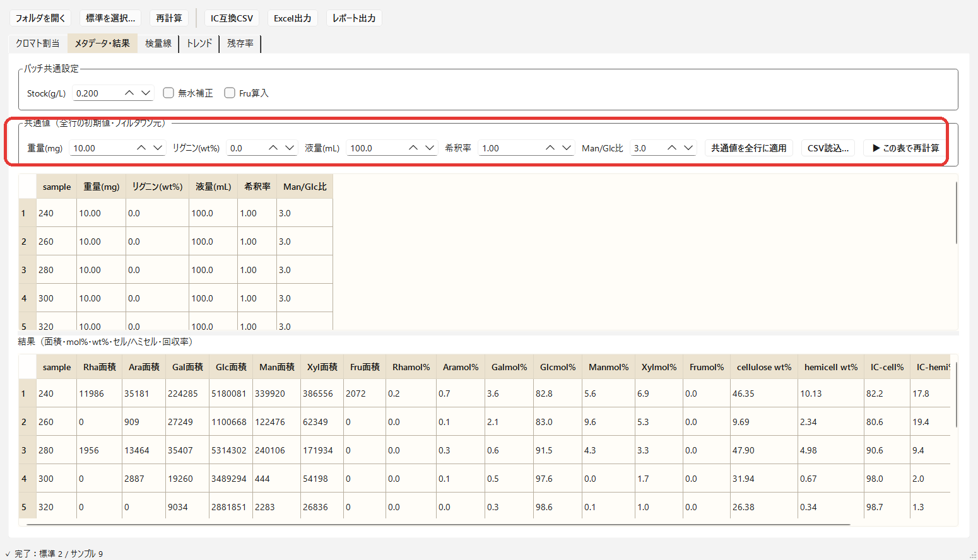Viewport: 978px width, 560px height.
Task: Click the results table horizontal scrollbar
Action: click(x=439, y=524)
